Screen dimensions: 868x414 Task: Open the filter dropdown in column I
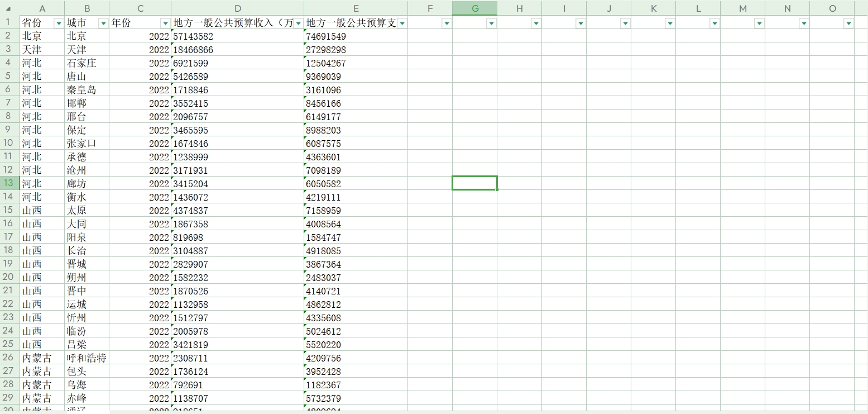pyautogui.click(x=581, y=23)
